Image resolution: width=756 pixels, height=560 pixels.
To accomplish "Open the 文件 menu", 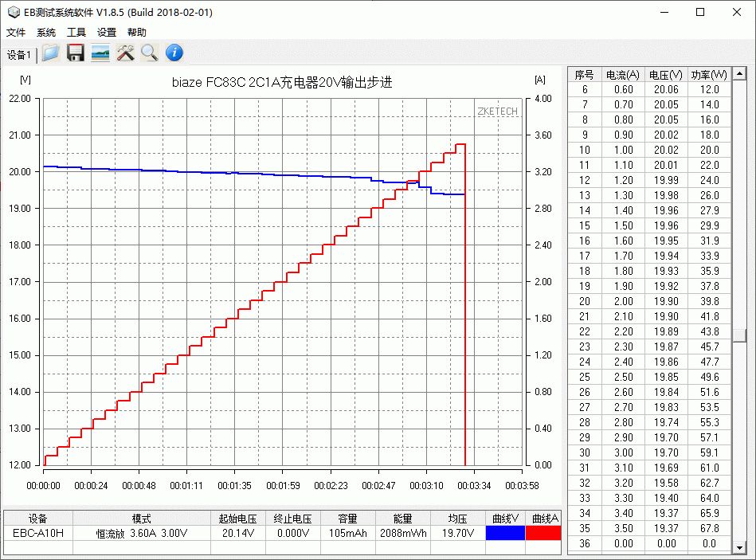I will click(x=15, y=33).
